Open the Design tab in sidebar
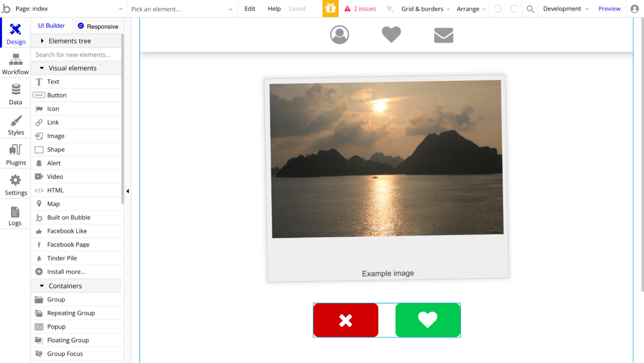 pos(16,33)
